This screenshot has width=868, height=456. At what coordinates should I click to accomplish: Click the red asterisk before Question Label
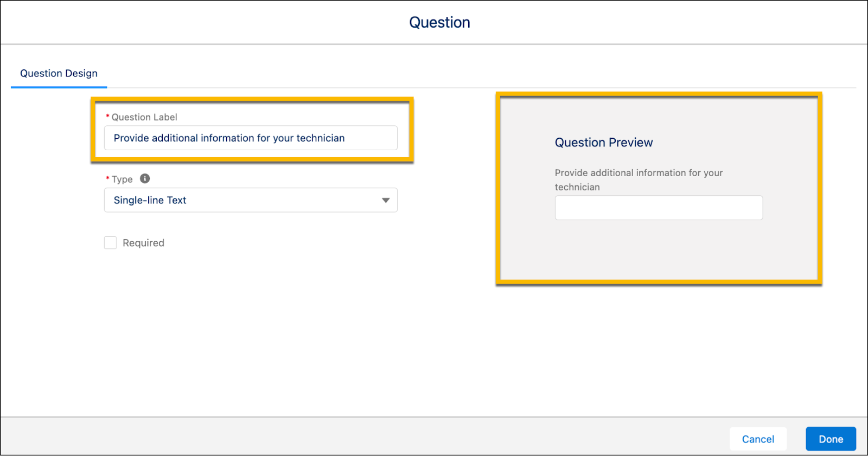107,117
